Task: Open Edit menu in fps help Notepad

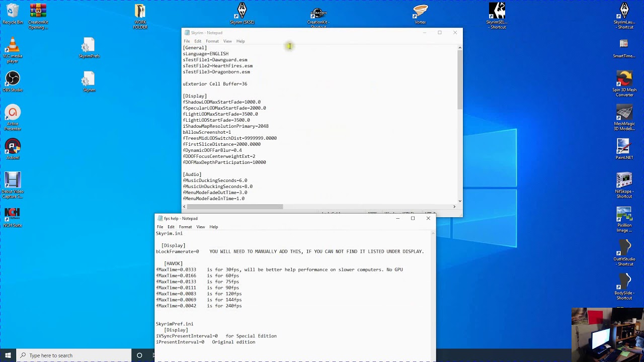Action: tap(171, 227)
